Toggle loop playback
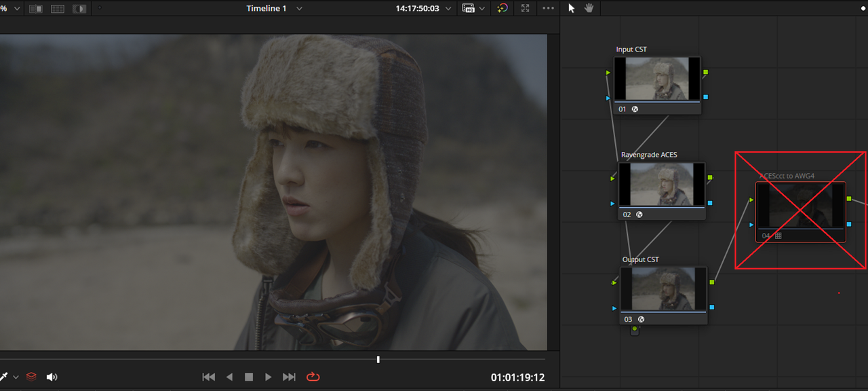Viewport: 868px width, 391px height. 313,377
